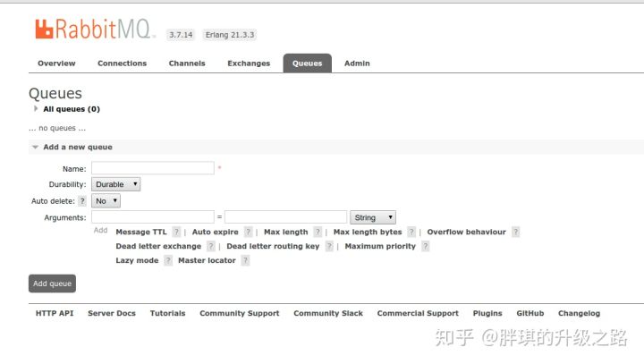
Task: Open help icon next to Max length bytes
Action: [x=411, y=232]
